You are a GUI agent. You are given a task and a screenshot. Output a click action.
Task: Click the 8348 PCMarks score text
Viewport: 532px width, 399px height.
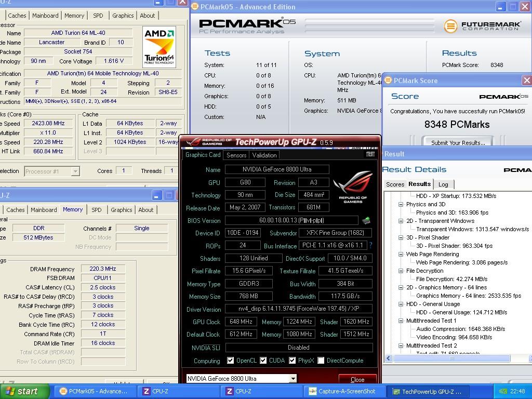[x=457, y=125]
